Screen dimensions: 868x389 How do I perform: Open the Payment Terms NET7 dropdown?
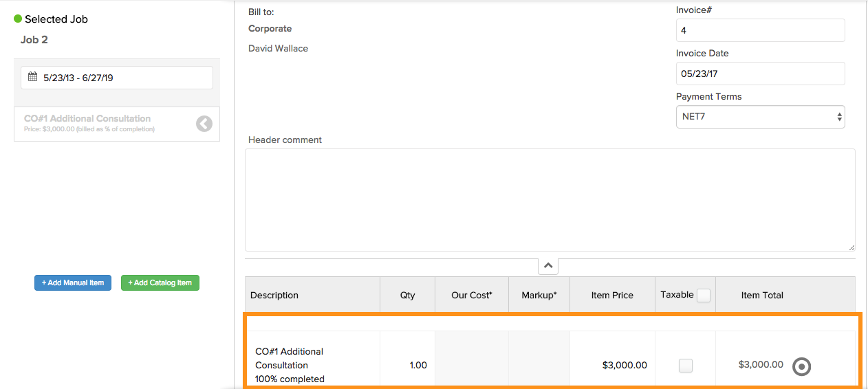pyautogui.click(x=760, y=117)
